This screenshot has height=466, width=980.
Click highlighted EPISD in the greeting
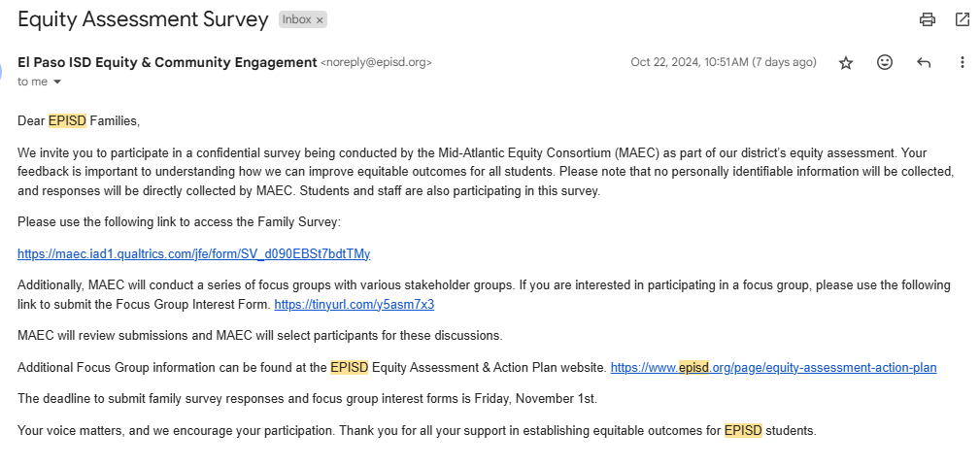67,120
